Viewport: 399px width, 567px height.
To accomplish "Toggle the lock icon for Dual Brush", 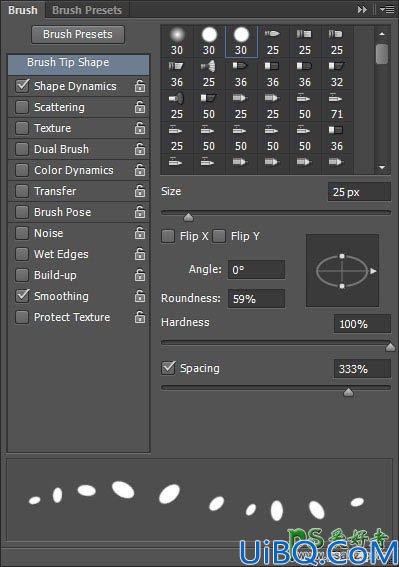I will coord(140,149).
